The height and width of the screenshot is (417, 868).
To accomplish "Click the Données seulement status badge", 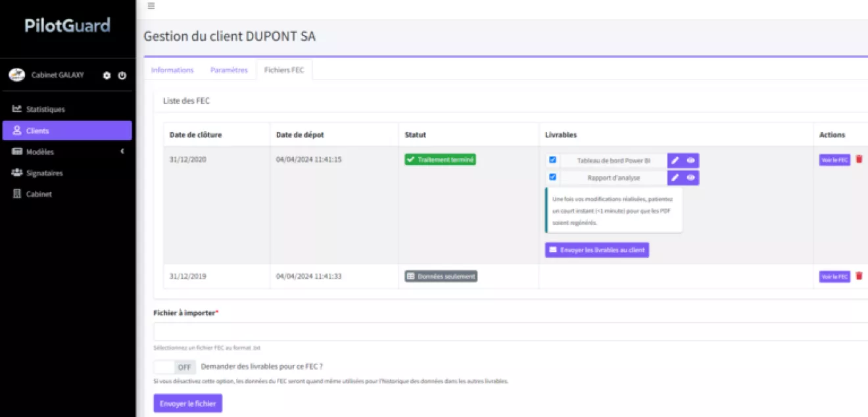I will [441, 276].
